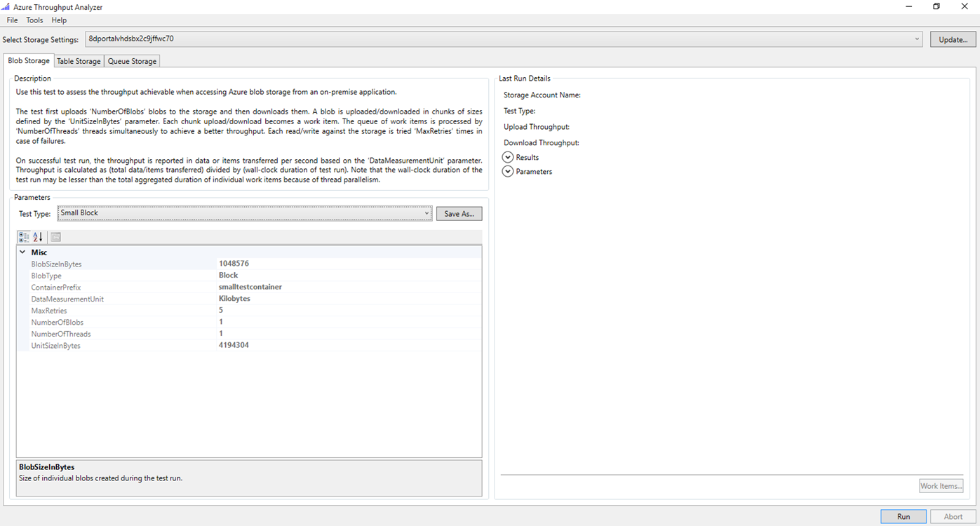Expand the Results section
Image resolution: width=980 pixels, height=526 pixels.
coord(508,157)
